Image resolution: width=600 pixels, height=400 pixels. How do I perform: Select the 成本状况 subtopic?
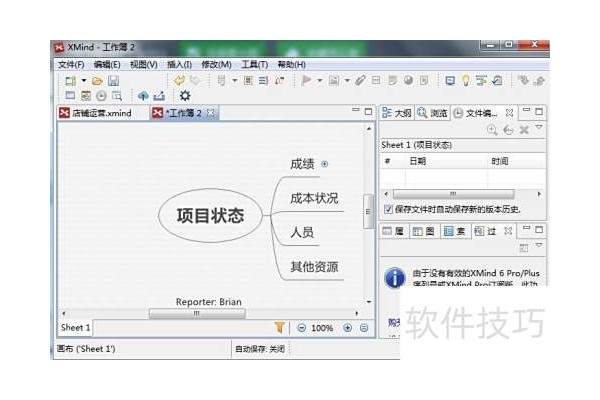click(314, 198)
